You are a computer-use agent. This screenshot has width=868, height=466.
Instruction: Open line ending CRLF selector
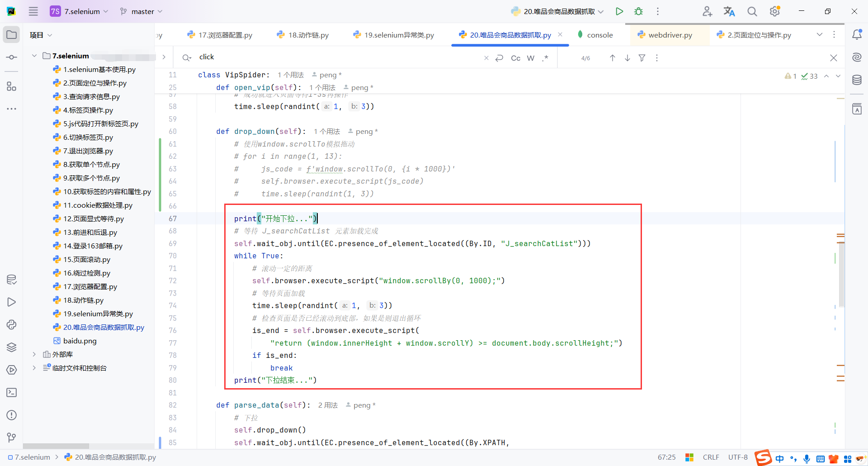(x=711, y=457)
